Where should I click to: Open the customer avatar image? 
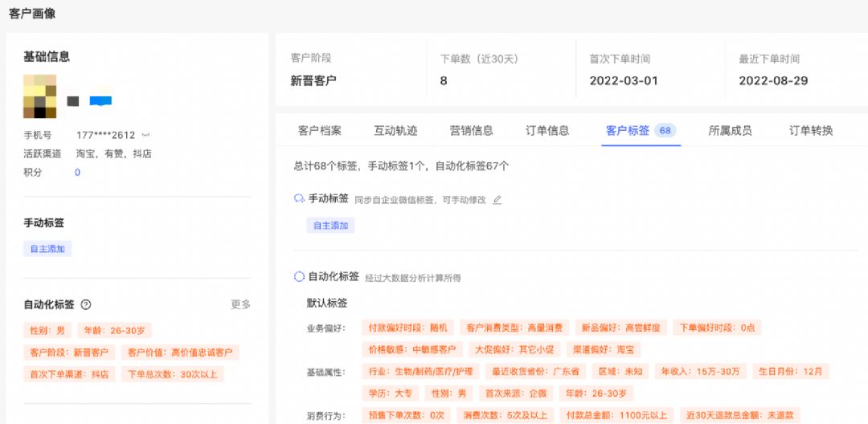(40, 96)
